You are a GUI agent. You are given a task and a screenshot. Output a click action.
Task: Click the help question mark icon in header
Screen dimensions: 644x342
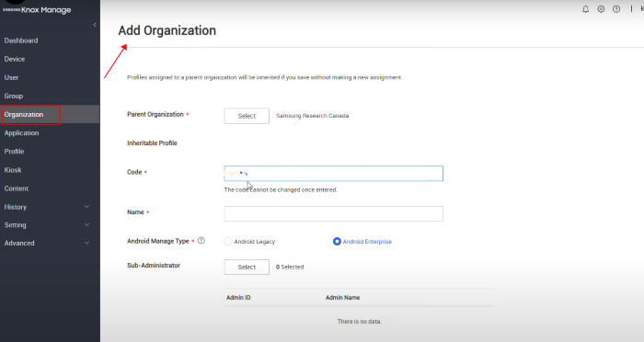coord(616,9)
